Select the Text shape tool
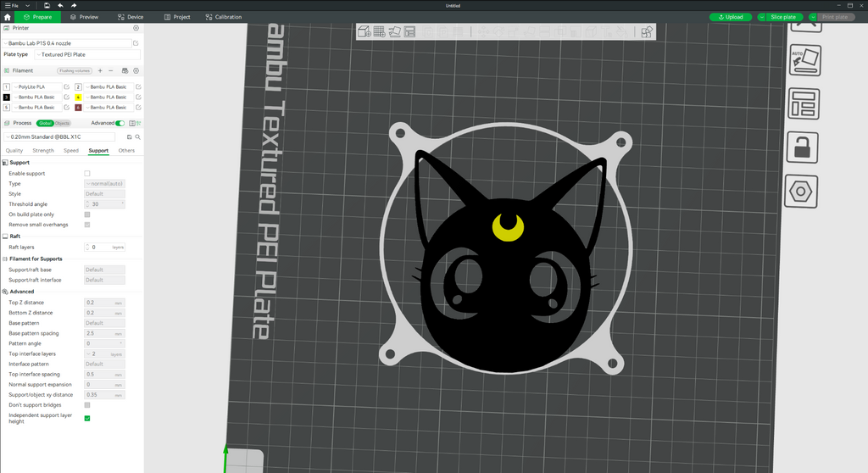 (607, 31)
